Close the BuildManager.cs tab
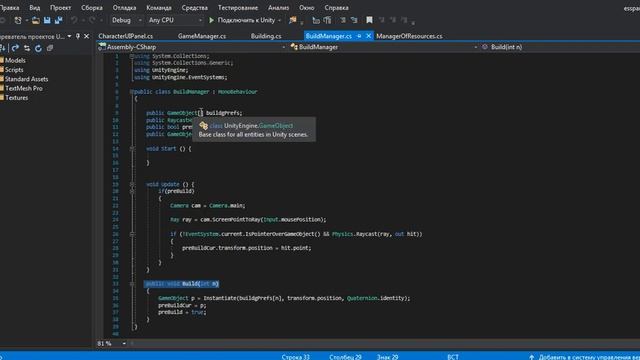This screenshot has width=640, height=360. (x=369, y=36)
